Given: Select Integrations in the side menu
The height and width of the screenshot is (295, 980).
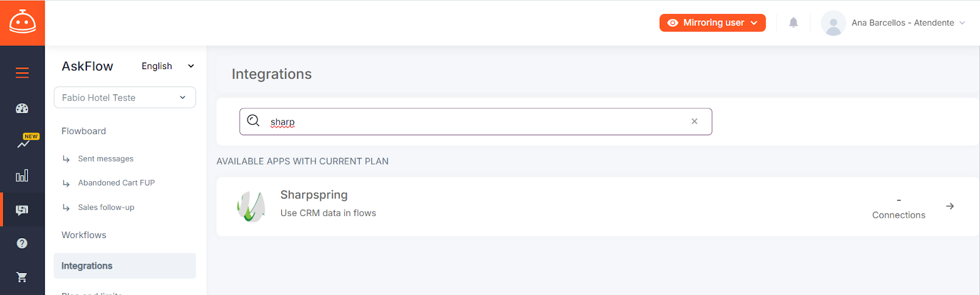Looking at the screenshot, I should pyautogui.click(x=125, y=266).
